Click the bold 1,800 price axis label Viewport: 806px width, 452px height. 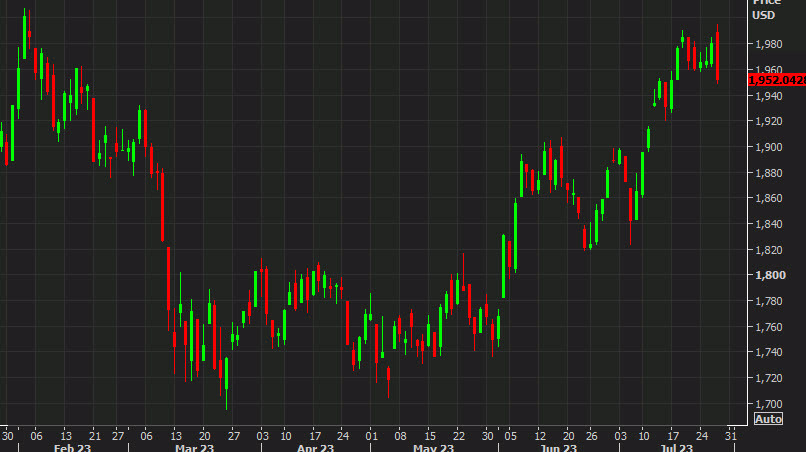pyautogui.click(x=770, y=275)
